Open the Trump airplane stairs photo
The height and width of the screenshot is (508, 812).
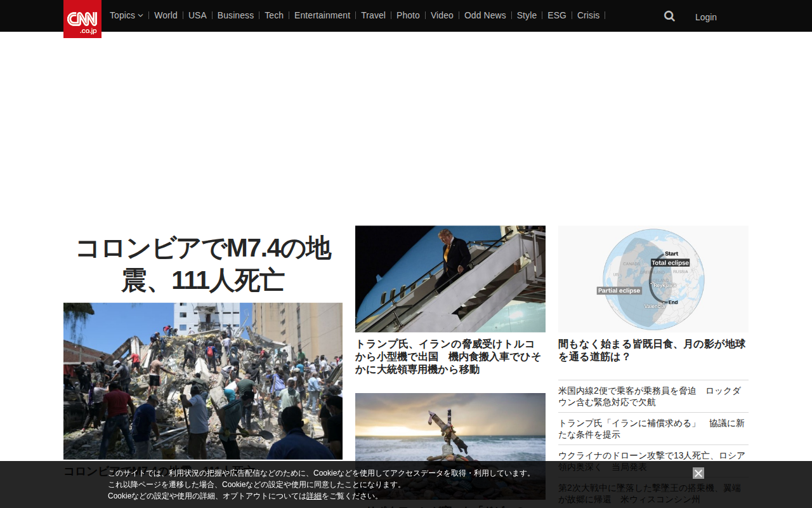click(x=450, y=279)
